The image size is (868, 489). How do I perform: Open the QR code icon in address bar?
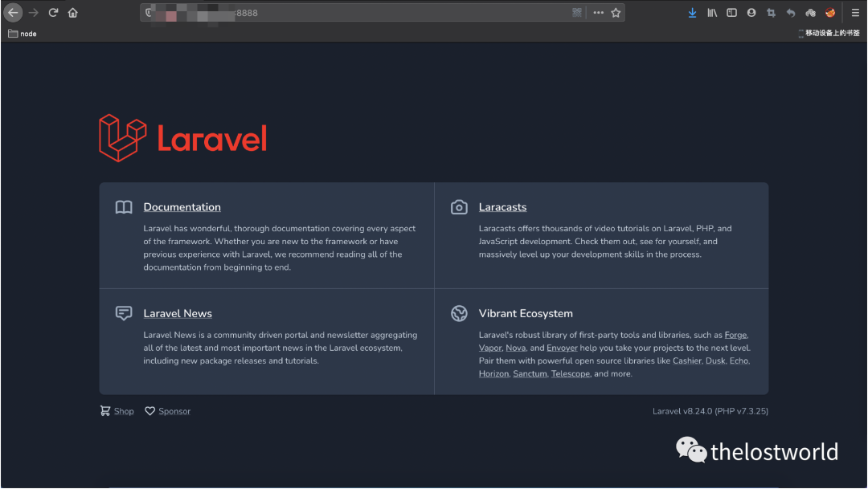point(577,13)
